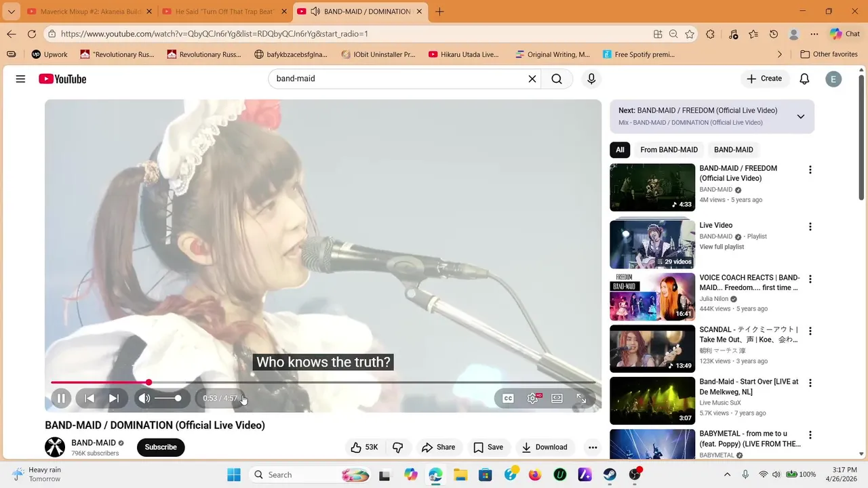This screenshot has height=488, width=868.
Task: Switch the player to theater mode
Action: 557,399
